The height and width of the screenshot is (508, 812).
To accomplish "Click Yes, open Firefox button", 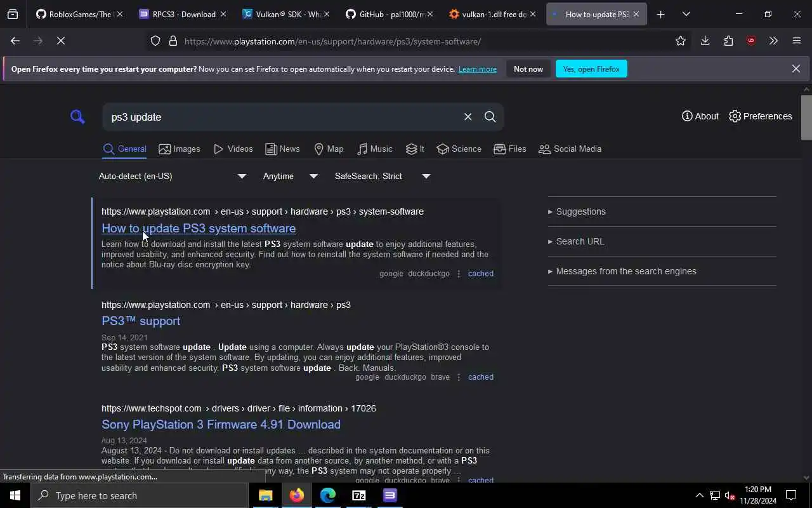I will 591,69.
